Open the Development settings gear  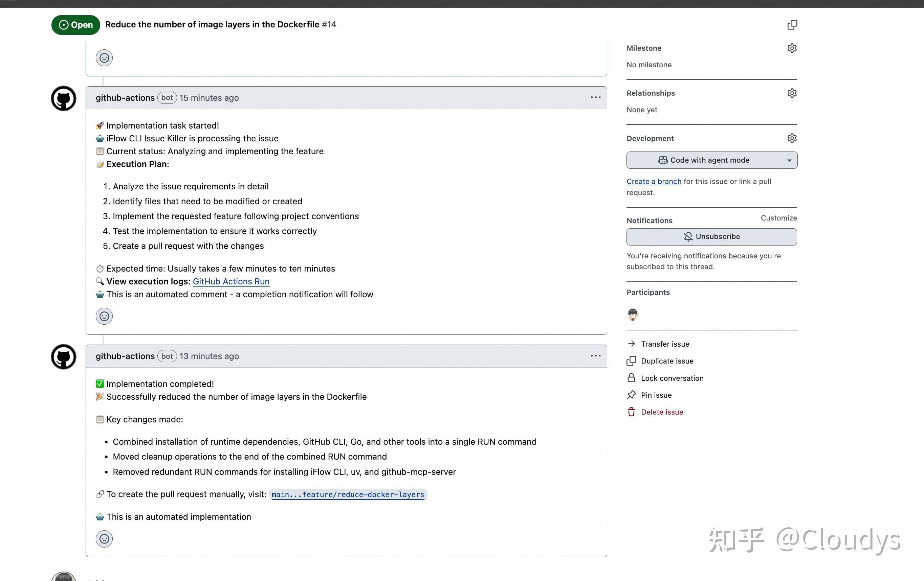[x=792, y=138]
